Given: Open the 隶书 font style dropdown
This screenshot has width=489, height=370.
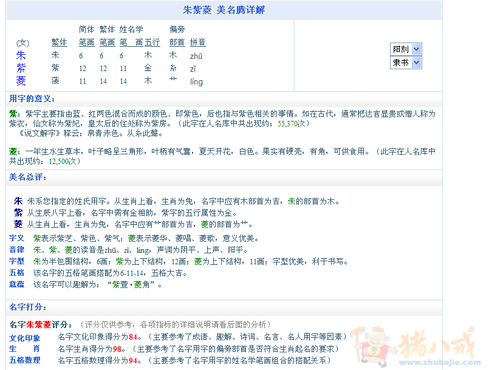Looking at the screenshot, I should pyautogui.click(x=406, y=62).
